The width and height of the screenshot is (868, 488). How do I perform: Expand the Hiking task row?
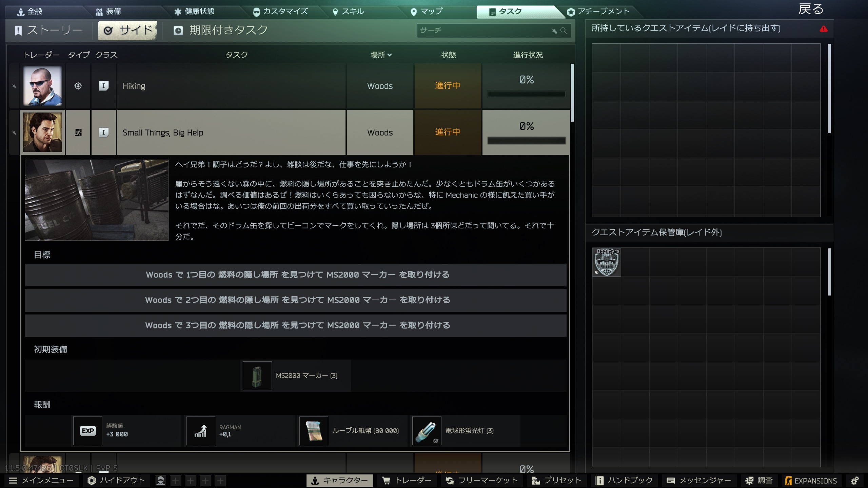click(x=231, y=86)
